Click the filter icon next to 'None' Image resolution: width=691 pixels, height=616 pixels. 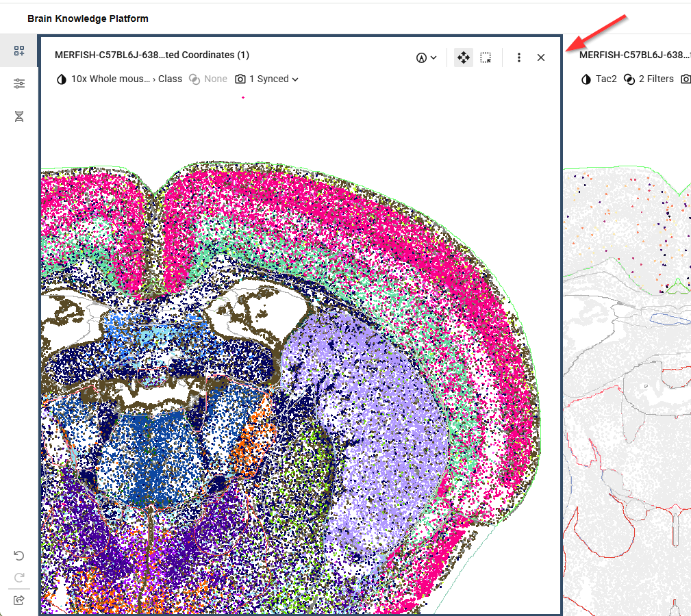tap(194, 79)
